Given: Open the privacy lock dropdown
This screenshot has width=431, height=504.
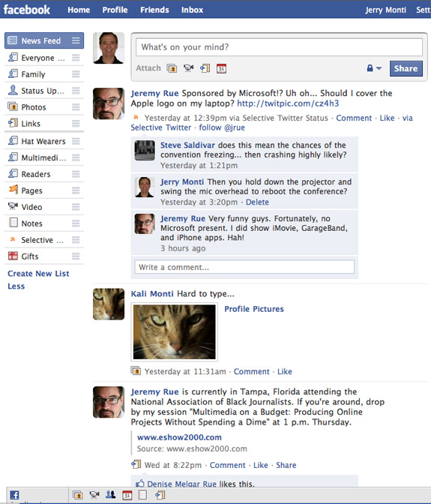Looking at the screenshot, I should point(374,68).
